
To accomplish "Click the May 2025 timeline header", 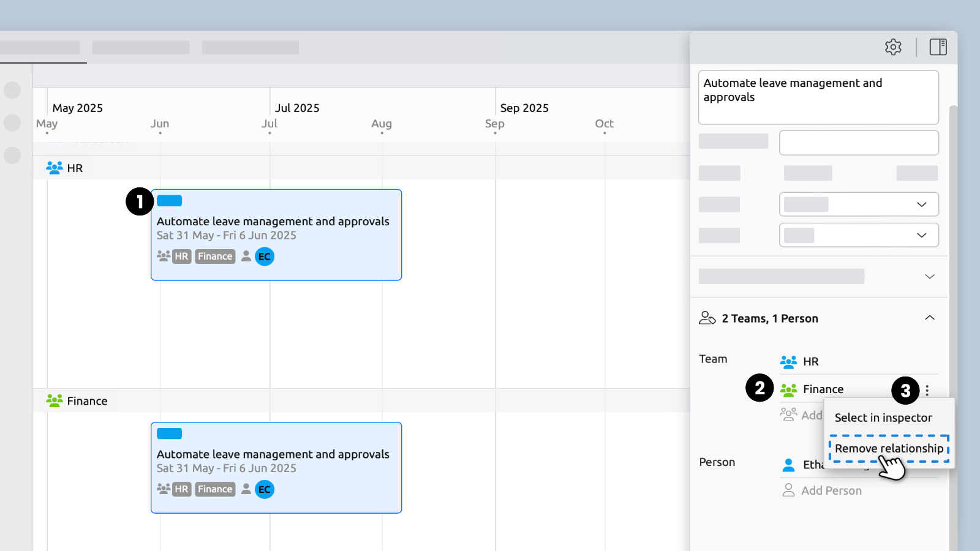I will (78, 108).
